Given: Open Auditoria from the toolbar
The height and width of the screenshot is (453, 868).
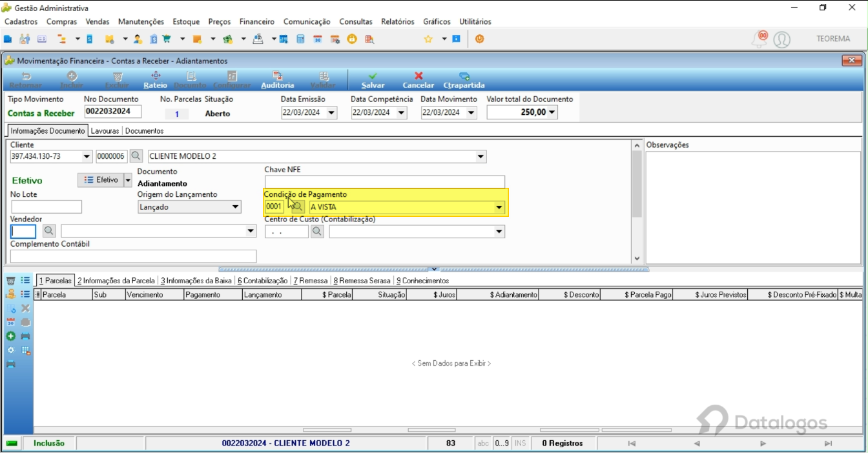Looking at the screenshot, I should pos(277,80).
